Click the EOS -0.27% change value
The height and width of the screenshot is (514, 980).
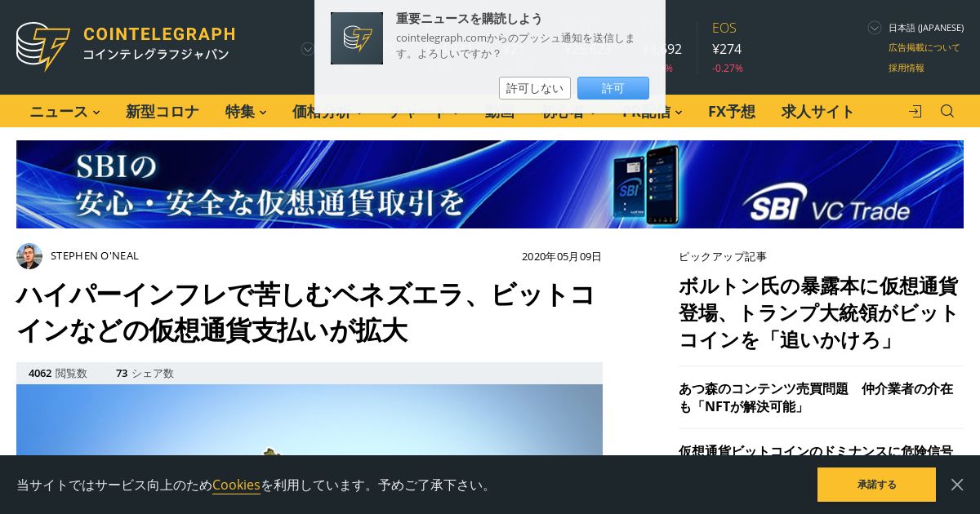click(728, 68)
